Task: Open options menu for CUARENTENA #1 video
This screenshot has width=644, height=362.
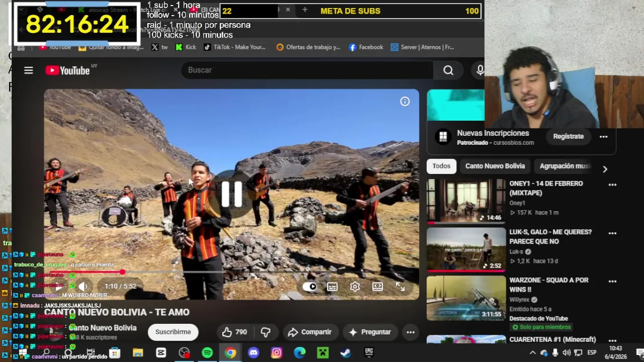Action: pos(612,340)
